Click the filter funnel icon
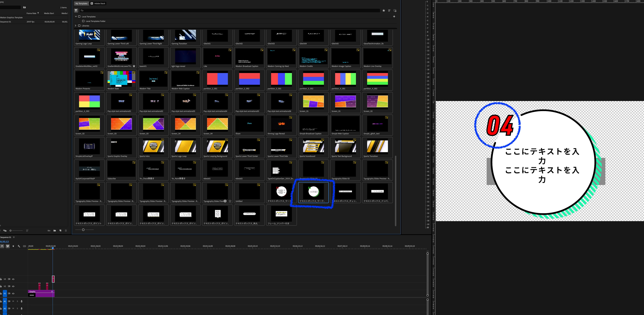This screenshot has height=315, width=644. 76,11
